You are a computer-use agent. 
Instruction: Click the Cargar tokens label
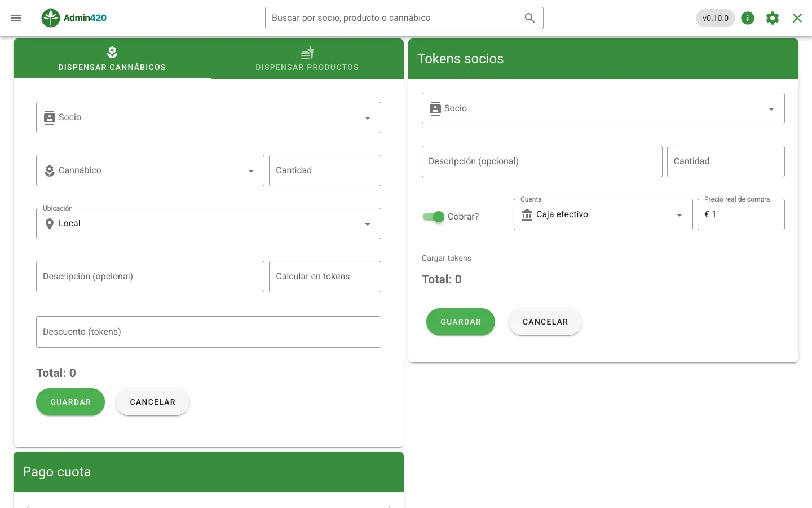pos(447,258)
